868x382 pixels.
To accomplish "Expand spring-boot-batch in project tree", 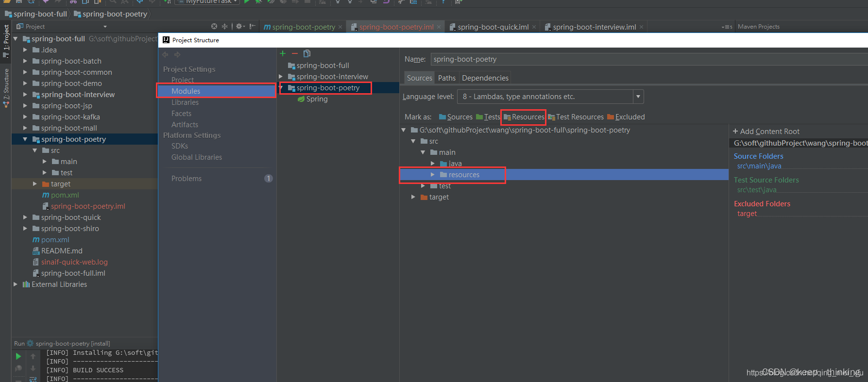I will click(x=25, y=61).
